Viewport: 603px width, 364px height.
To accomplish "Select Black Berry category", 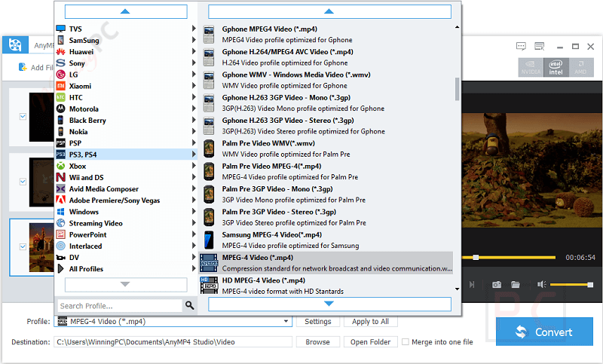I will (x=126, y=120).
